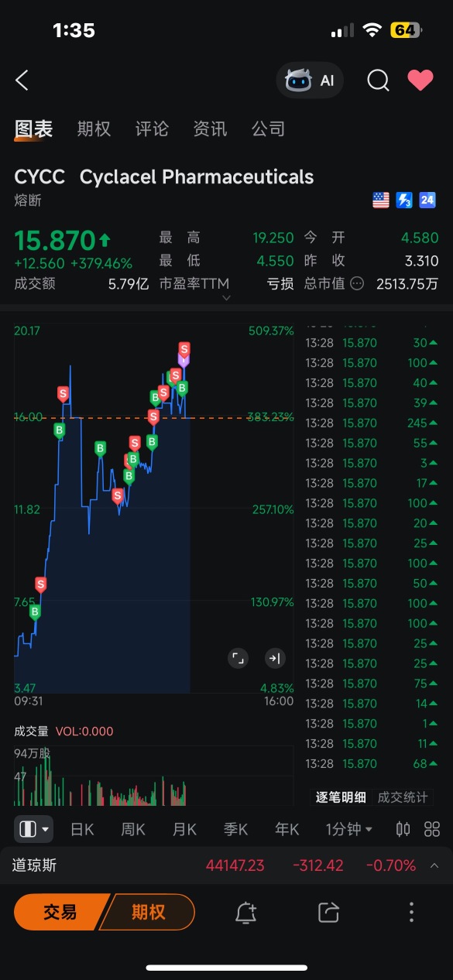Tap the battery indicator showing 64
This screenshot has height=980, width=453.
406,30
